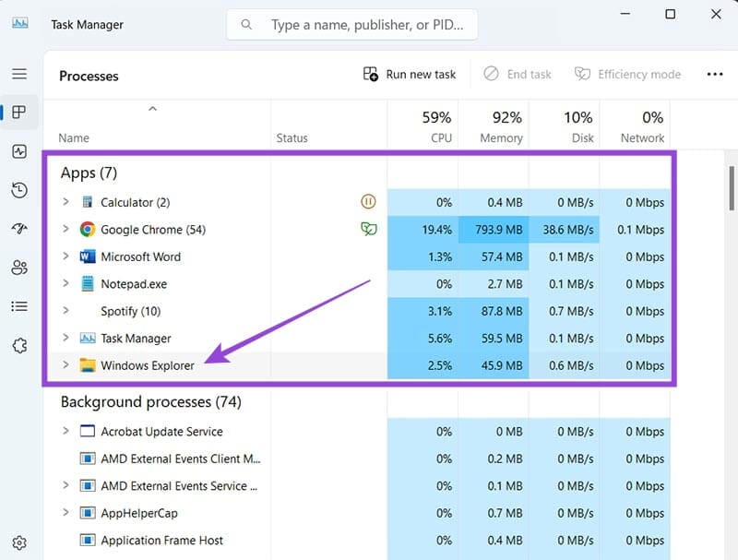
Task: Sort processes by Disk column
Action: [x=564, y=125]
